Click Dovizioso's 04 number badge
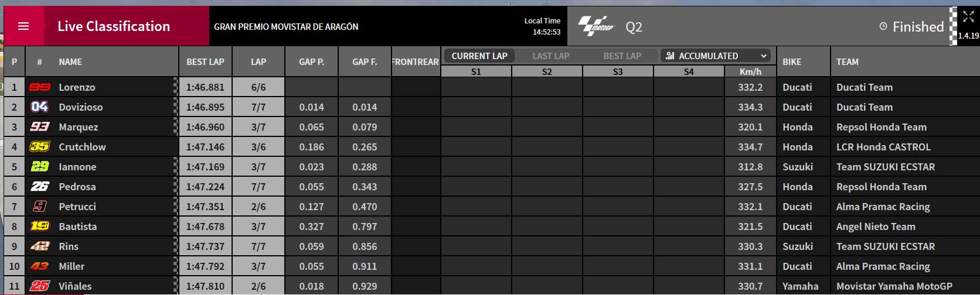This screenshot has height=295, width=980. pos(40,107)
